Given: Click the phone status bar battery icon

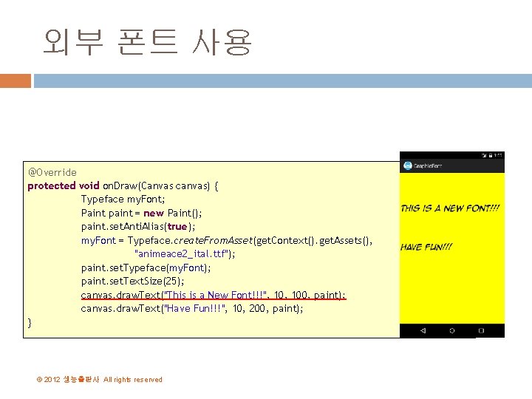Looking at the screenshot, I should click(x=491, y=155).
